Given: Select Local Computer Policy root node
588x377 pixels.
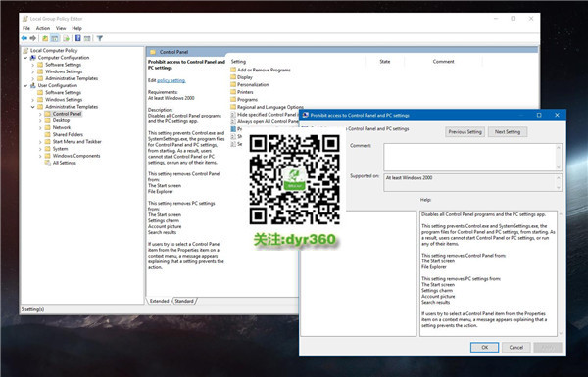Looking at the screenshot, I should coord(54,51).
